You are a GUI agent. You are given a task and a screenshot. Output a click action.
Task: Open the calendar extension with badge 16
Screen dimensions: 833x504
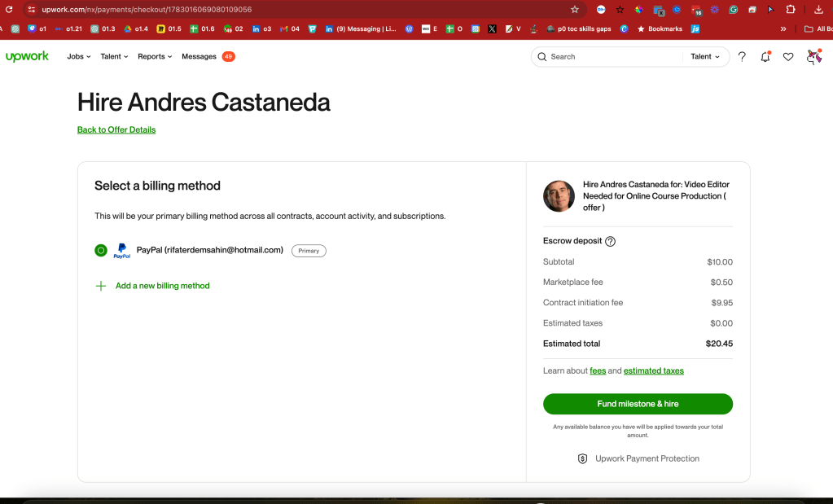(x=696, y=10)
